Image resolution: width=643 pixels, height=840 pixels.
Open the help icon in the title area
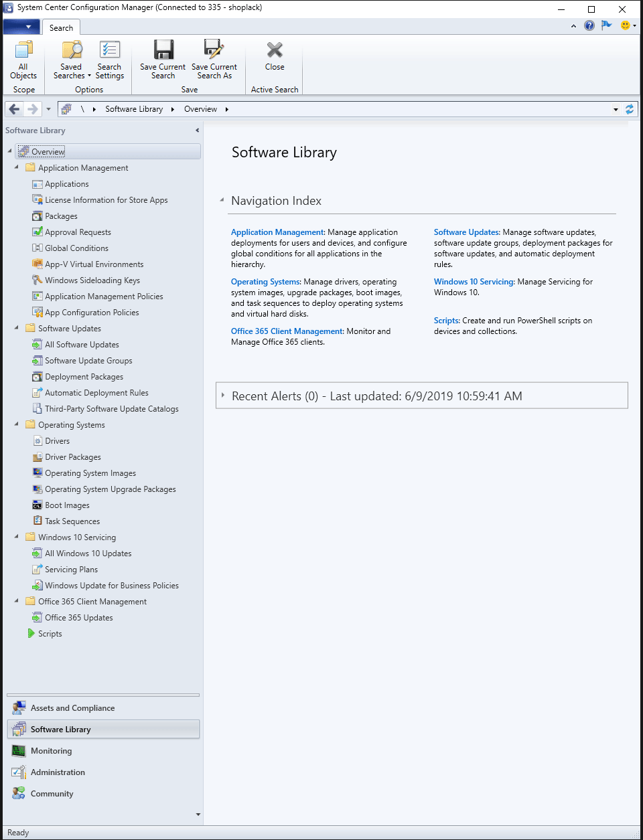click(x=589, y=25)
